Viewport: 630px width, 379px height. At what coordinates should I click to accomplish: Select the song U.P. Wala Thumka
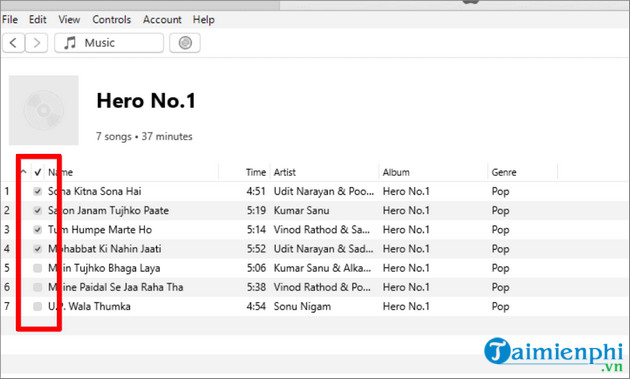coord(89,306)
